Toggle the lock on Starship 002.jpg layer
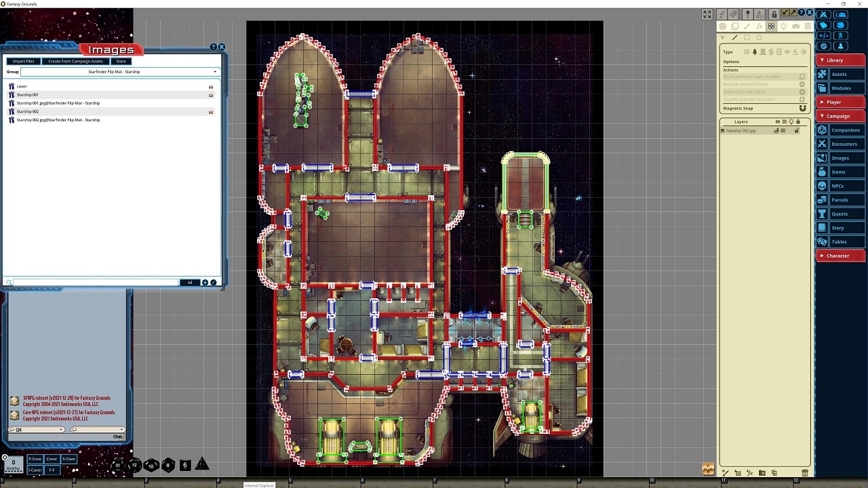 pyautogui.click(x=797, y=130)
